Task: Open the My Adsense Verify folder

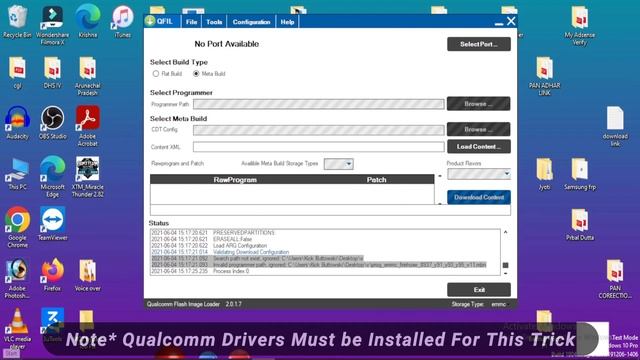Action: (580, 25)
